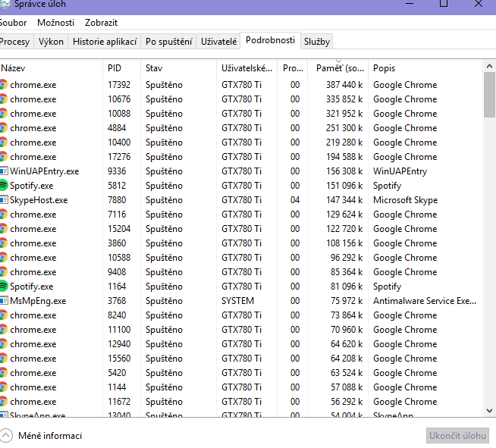Click the MsMpEng.exe process icon
496x448 pixels.
click(4, 301)
